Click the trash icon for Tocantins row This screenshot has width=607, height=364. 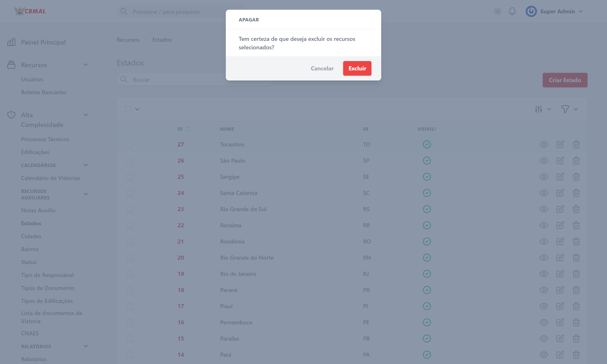click(576, 144)
